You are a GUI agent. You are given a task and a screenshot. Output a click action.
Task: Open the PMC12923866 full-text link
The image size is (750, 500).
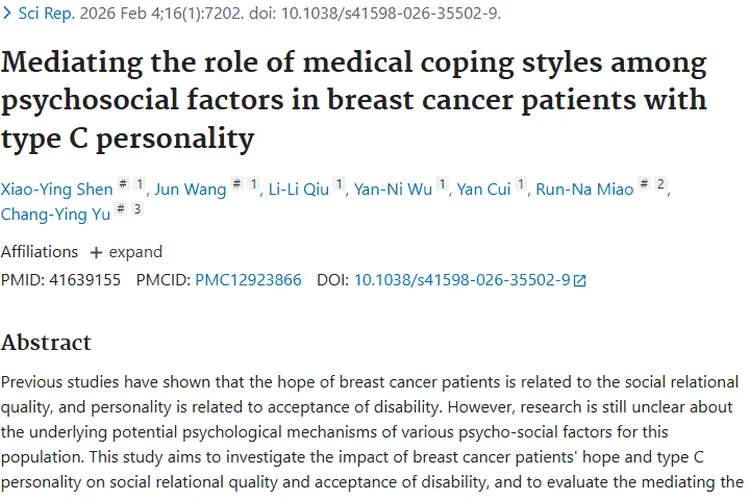point(248,280)
